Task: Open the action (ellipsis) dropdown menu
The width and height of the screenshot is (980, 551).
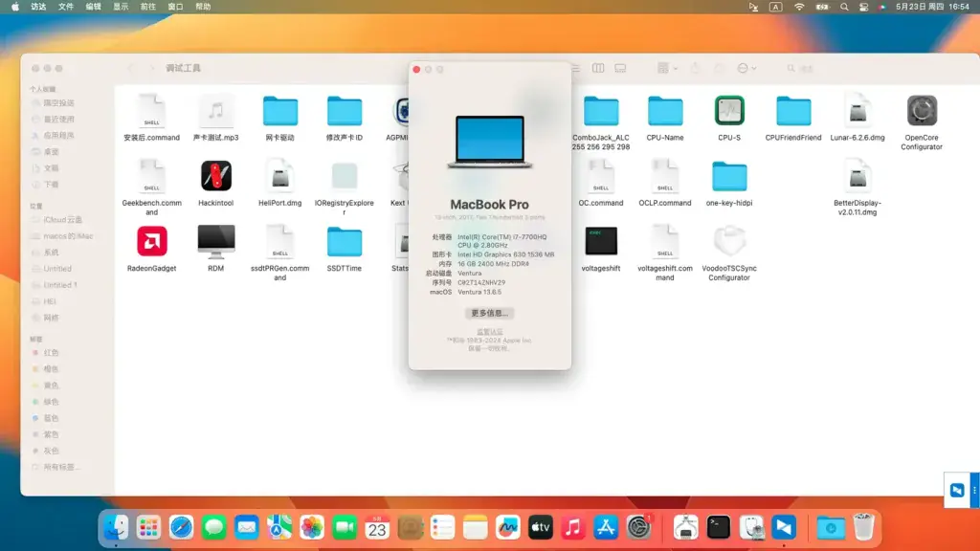Action: coord(746,68)
